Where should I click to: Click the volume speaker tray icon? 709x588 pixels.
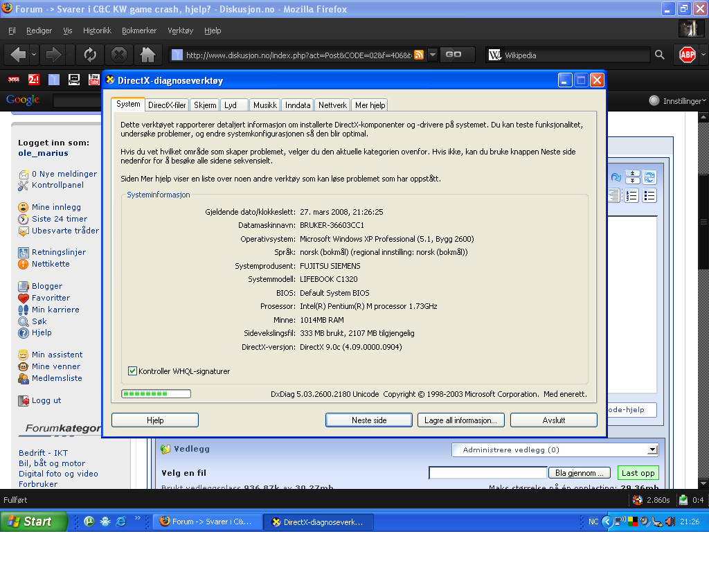coord(670,522)
